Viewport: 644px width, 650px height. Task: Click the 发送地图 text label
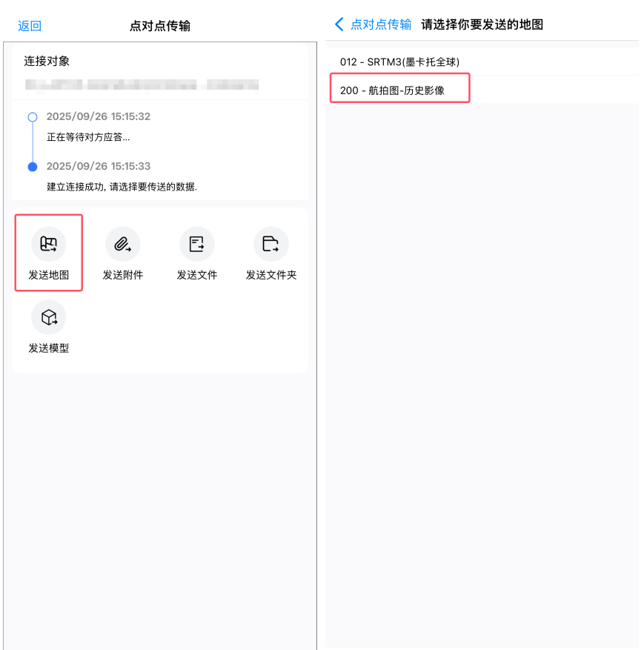coord(48,275)
